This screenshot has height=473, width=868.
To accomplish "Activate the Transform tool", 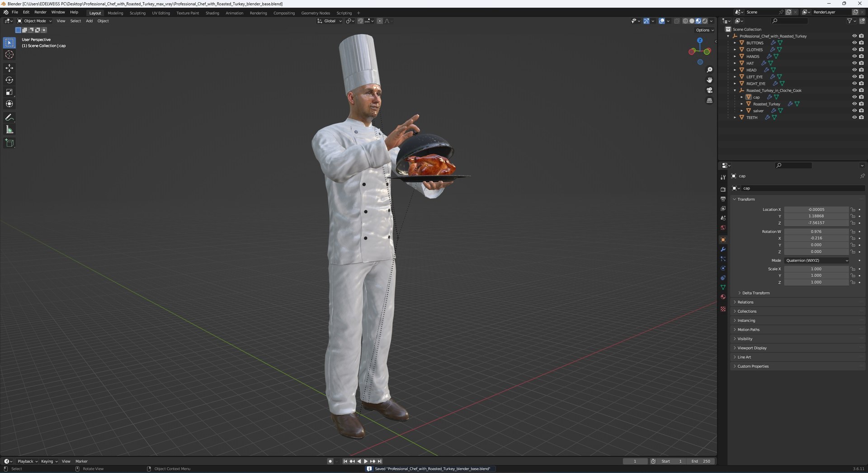I will coord(9,104).
